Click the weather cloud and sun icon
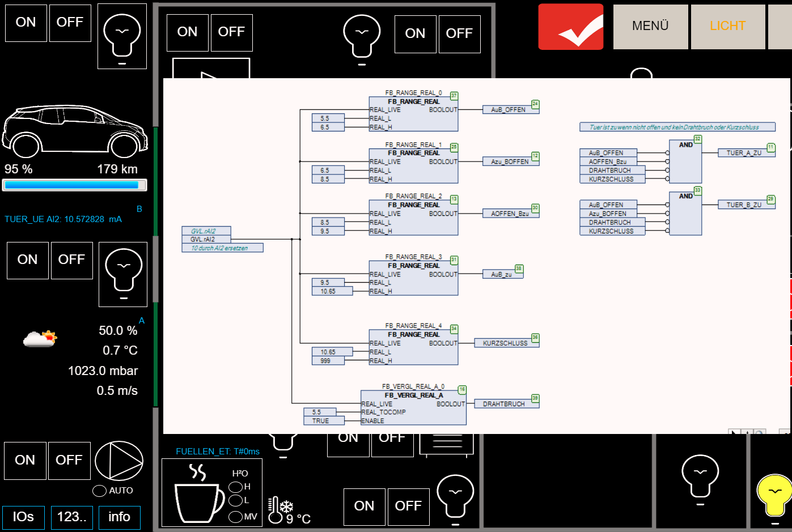This screenshot has height=532, width=792. [x=40, y=338]
